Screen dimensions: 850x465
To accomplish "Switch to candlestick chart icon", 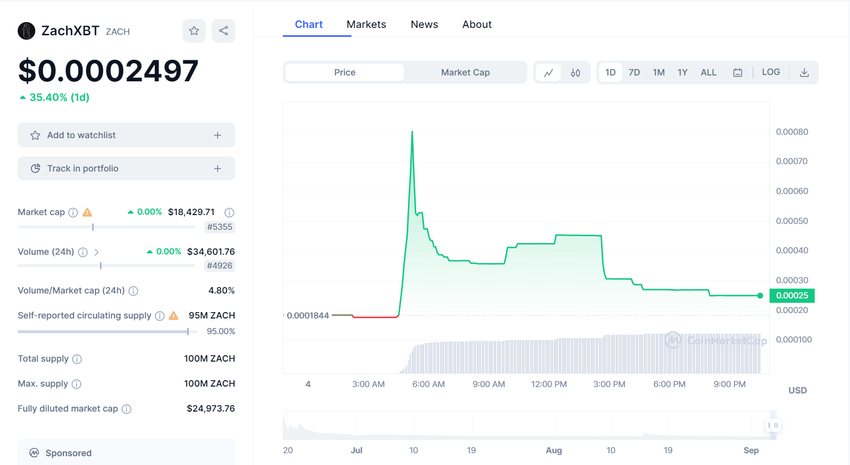I will 575,73.
